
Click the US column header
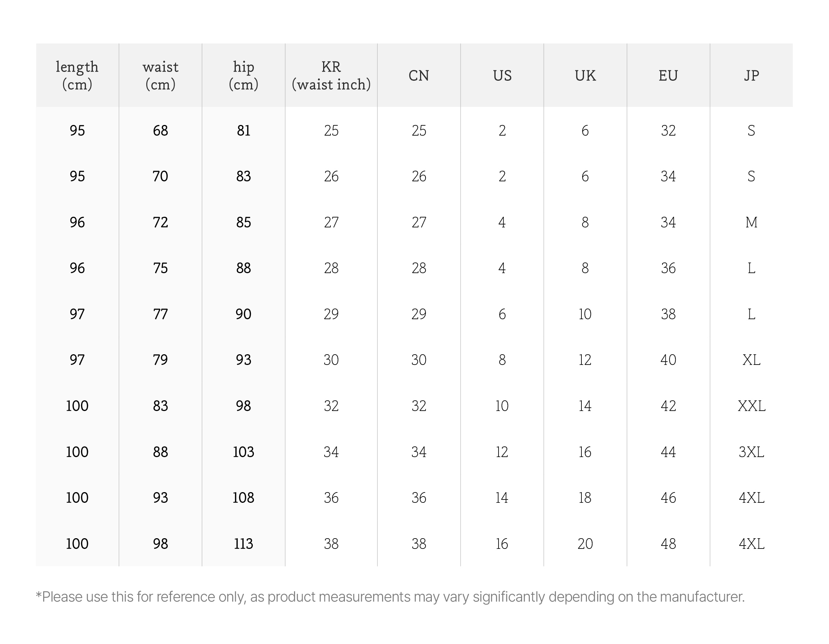[x=502, y=75]
